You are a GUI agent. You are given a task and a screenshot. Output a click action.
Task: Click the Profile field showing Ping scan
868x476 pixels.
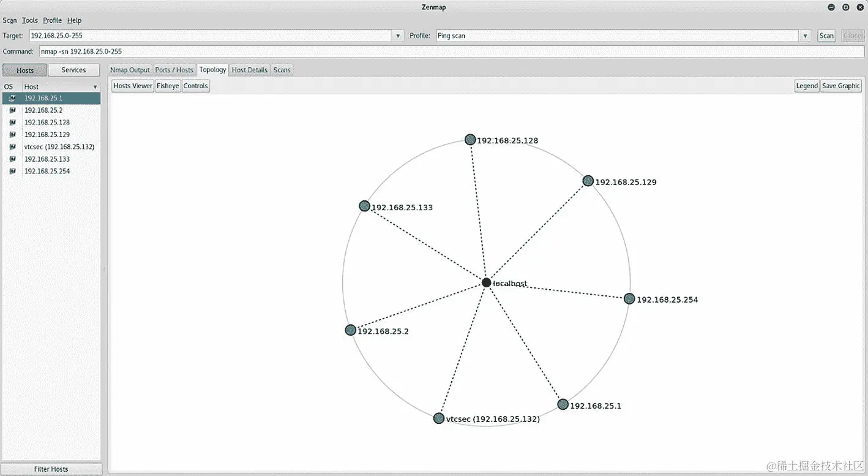tap(618, 36)
